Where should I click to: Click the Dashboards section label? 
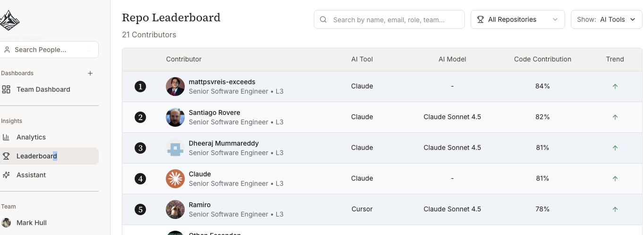[17, 73]
